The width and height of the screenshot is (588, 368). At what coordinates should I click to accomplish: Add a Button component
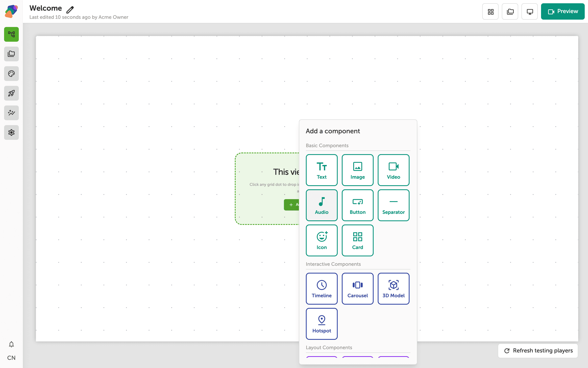point(357,205)
